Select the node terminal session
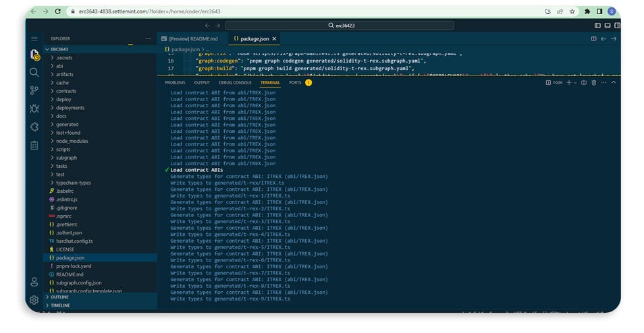644x333 pixels. click(x=554, y=82)
